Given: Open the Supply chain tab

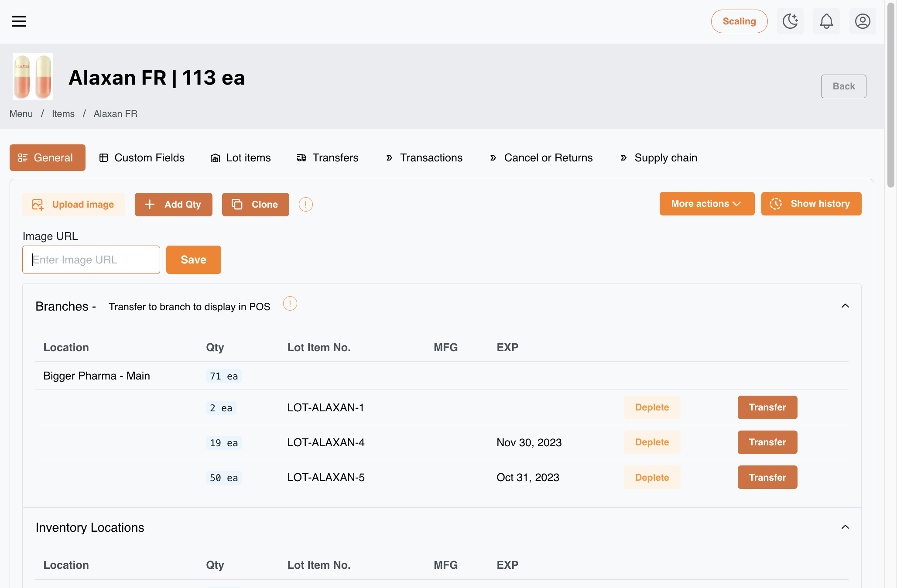Looking at the screenshot, I should click(659, 157).
